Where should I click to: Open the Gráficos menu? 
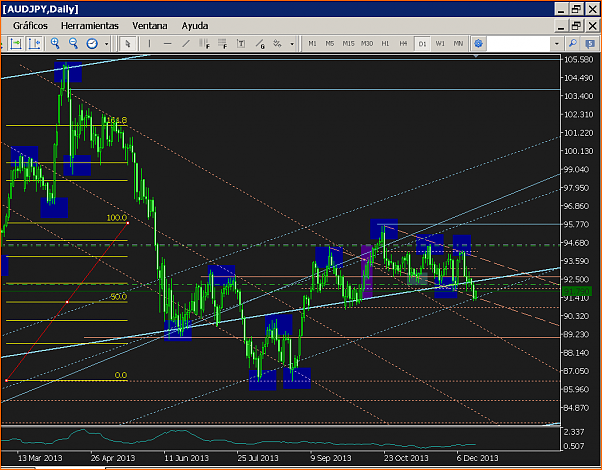click(x=30, y=26)
